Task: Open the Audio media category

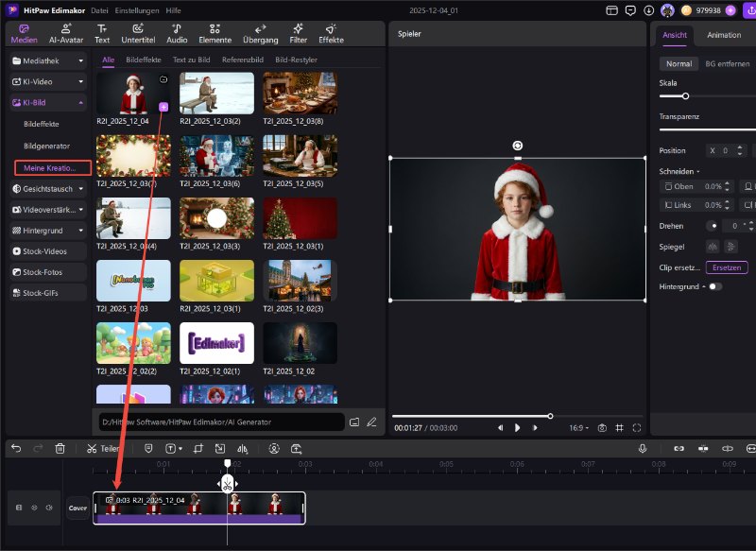Action: pos(177,33)
